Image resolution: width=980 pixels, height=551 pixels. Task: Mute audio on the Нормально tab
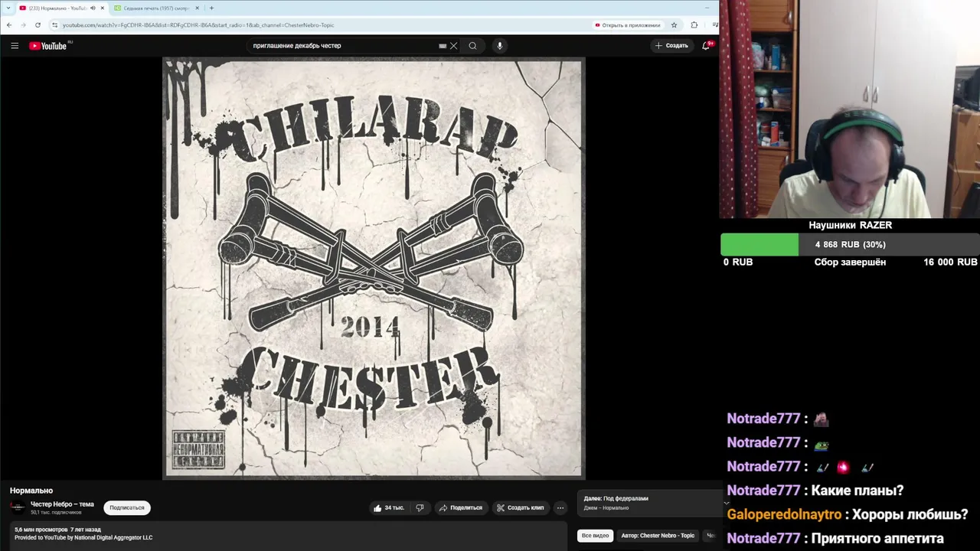[x=93, y=8]
